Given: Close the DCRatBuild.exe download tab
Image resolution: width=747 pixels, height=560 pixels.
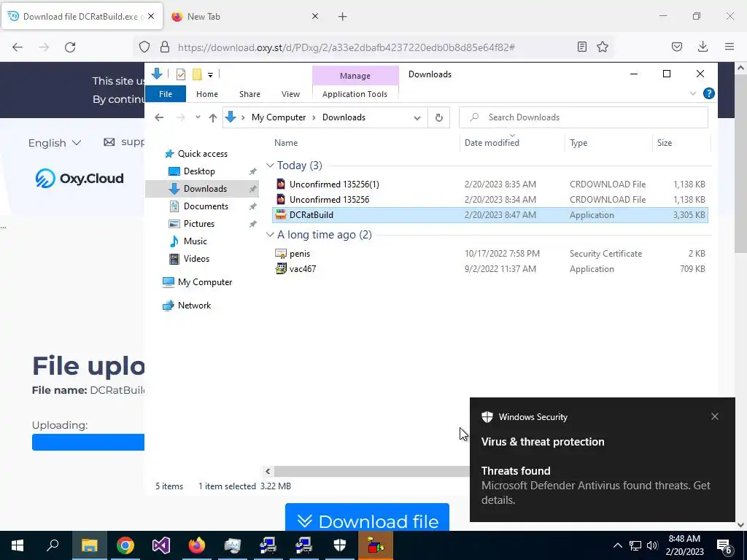Looking at the screenshot, I should 151,16.
